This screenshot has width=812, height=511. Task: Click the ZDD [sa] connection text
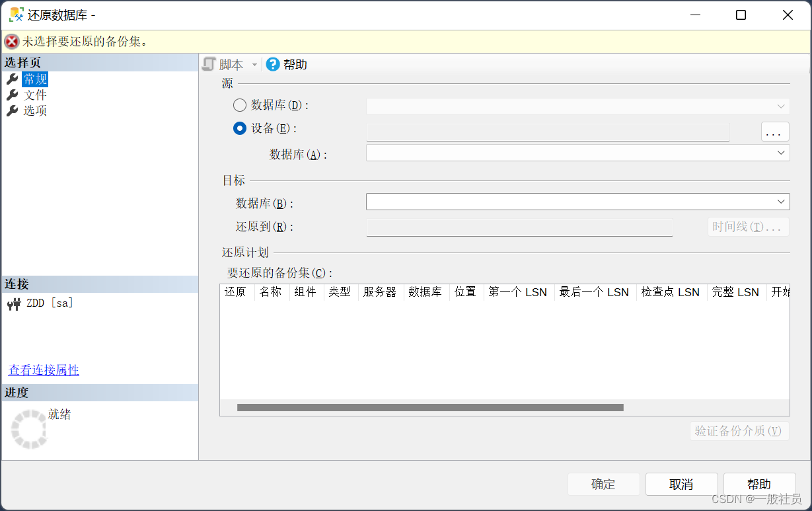pos(50,303)
